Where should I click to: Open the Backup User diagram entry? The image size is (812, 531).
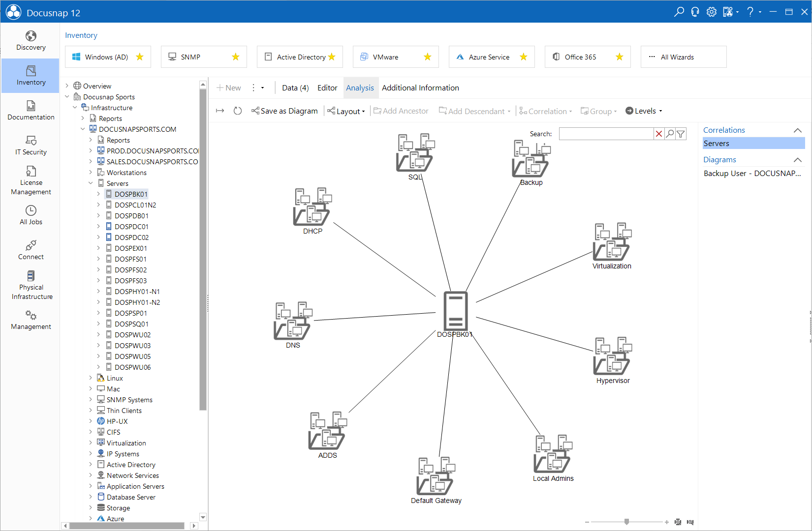click(752, 174)
